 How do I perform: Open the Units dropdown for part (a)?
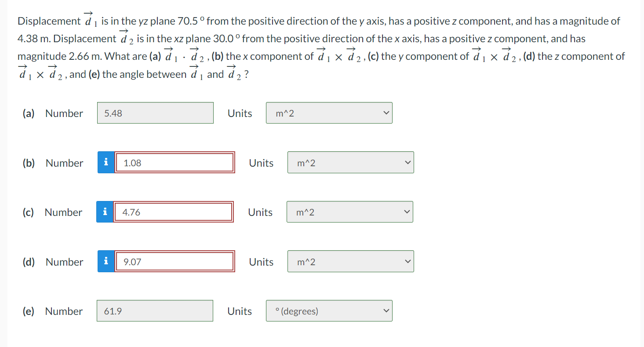(x=329, y=113)
